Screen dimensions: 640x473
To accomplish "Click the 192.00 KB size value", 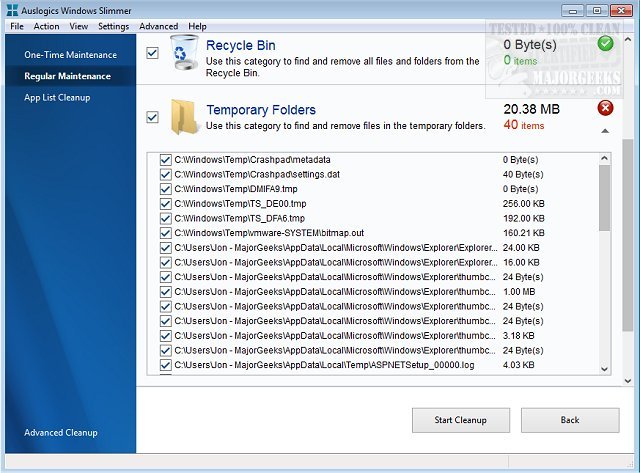I will [x=524, y=218].
